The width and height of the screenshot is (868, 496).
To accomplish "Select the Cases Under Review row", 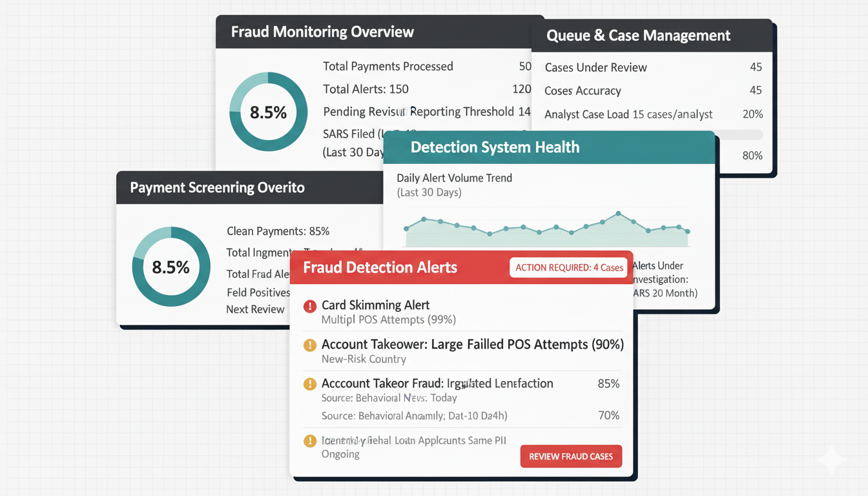I will [x=652, y=67].
